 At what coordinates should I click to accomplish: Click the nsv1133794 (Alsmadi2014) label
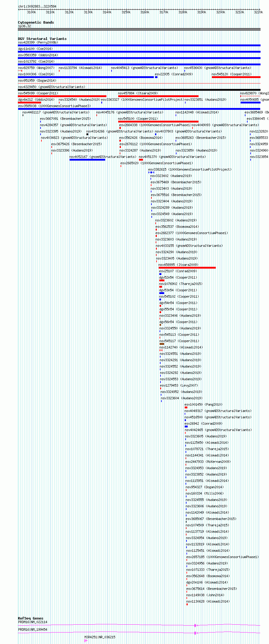tap(80, 68)
